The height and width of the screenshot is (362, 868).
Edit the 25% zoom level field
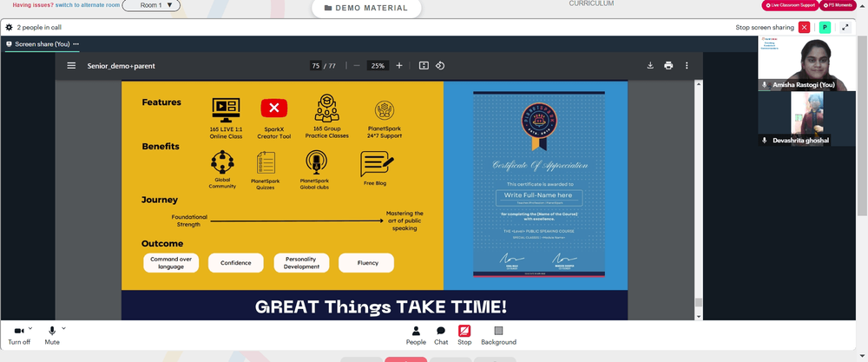pyautogui.click(x=378, y=65)
